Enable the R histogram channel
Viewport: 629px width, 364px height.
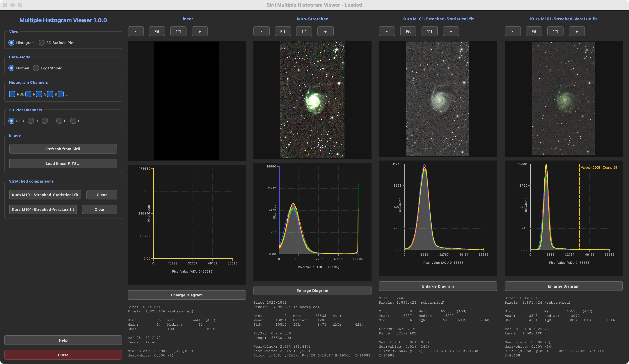tap(28, 94)
